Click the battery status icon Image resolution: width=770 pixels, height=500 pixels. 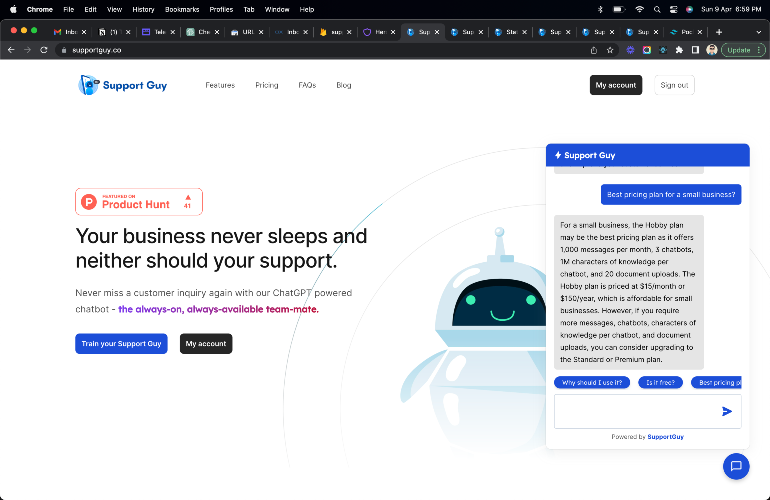[619, 9]
